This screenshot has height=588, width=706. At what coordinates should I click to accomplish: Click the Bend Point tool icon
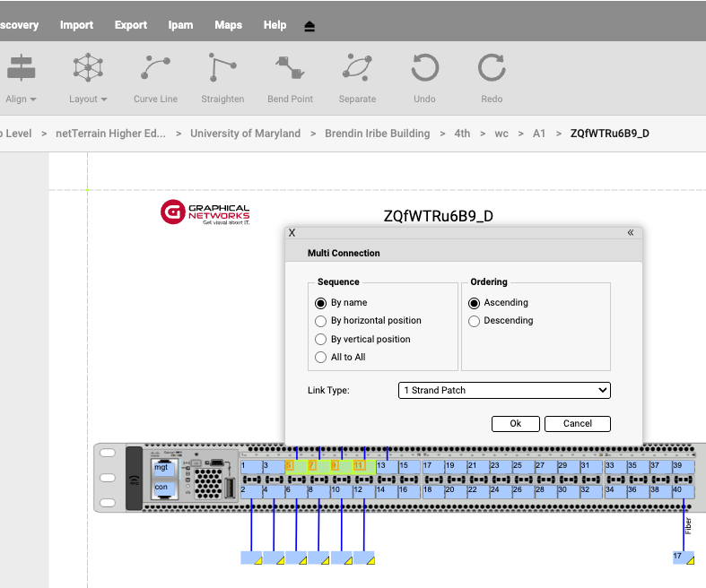pyautogui.click(x=290, y=68)
